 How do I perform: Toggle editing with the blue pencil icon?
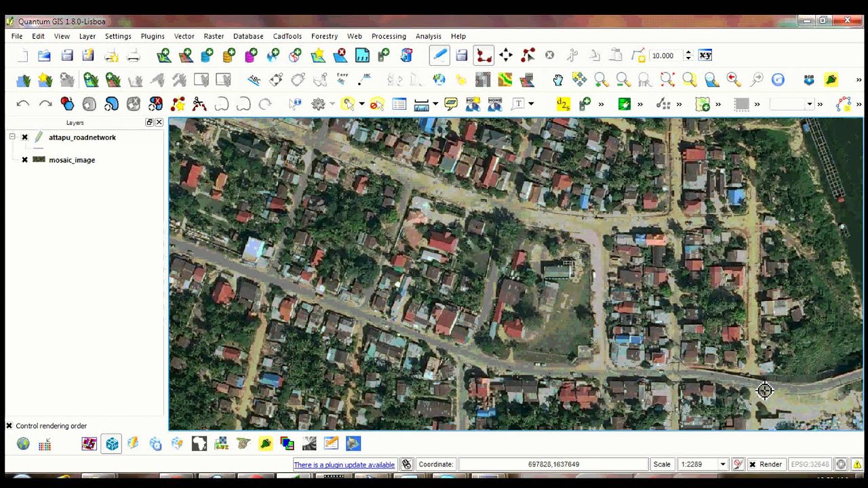coord(439,56)
